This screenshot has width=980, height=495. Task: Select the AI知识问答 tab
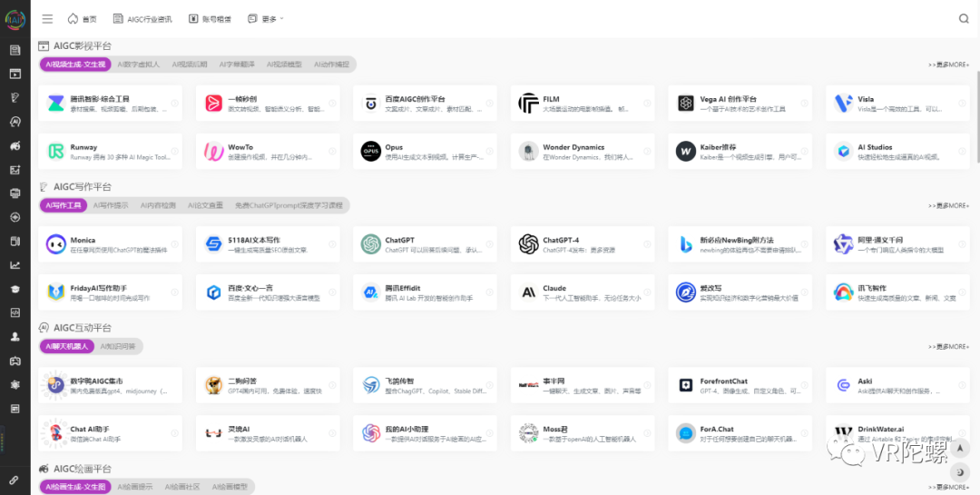[117, 346]
